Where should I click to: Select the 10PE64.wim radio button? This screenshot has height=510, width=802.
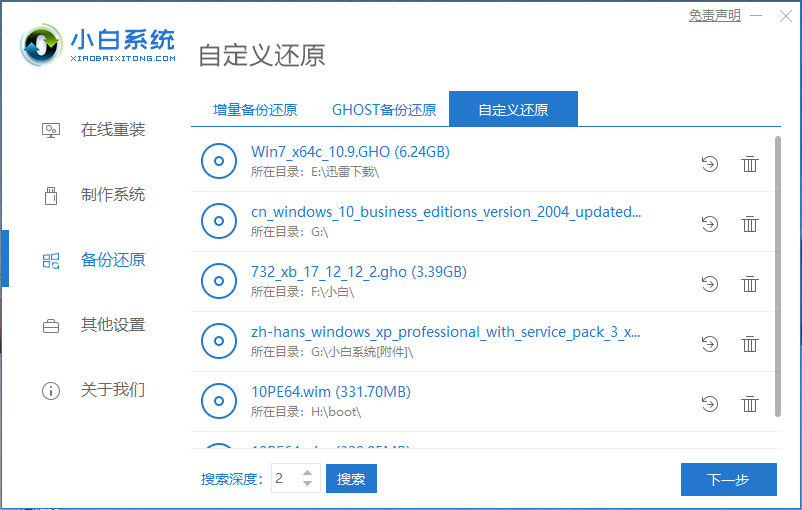click(x=219, y=401)
